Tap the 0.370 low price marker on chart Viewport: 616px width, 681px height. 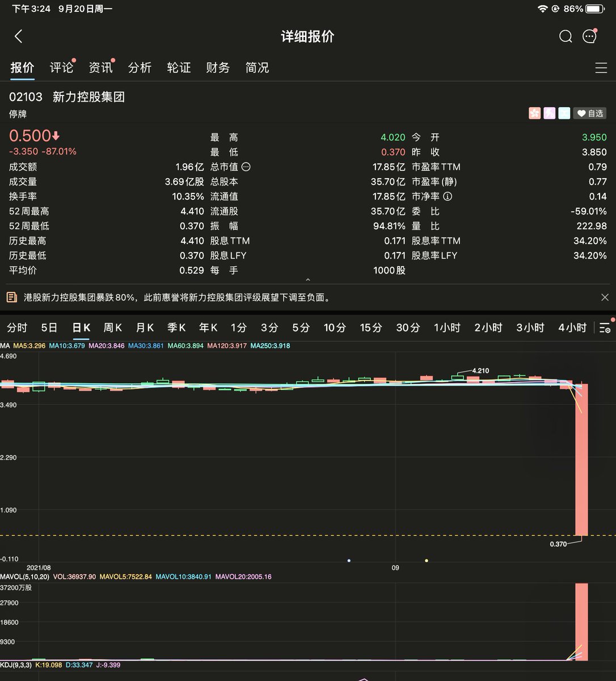coord(558,544)
